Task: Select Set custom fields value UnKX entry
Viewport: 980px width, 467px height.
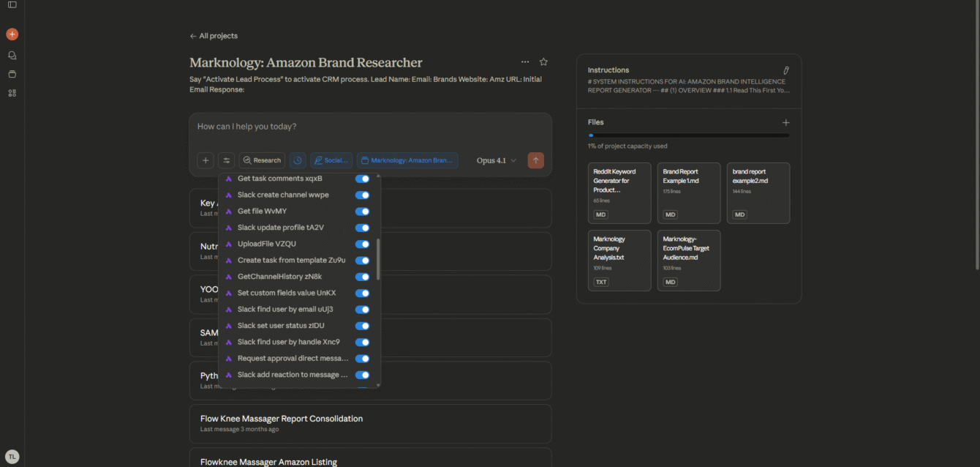Action: 286,293
